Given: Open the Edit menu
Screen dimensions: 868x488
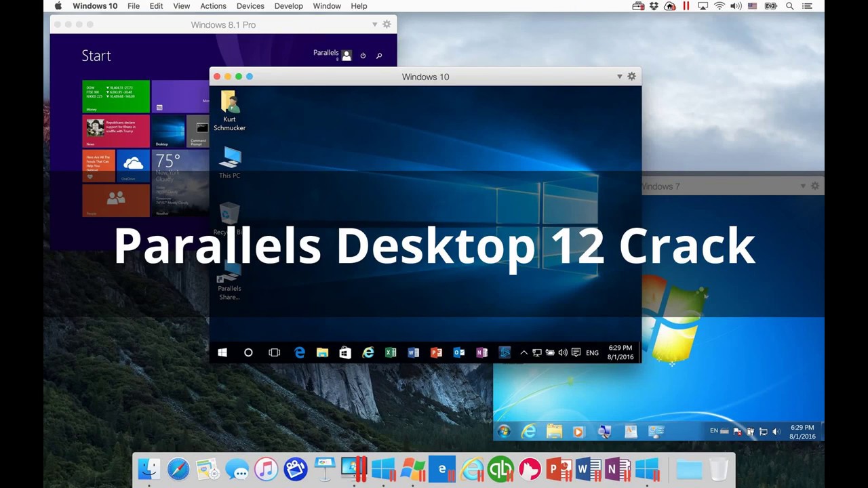Looking at the screenshot, I should coord(156,6).
